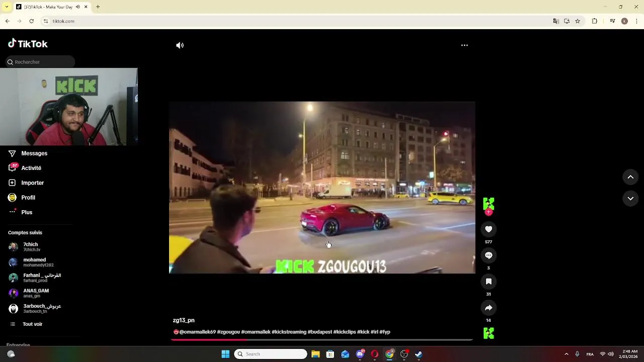Viewport: 644px width, 362px height.
Task: Open the #zgougou hashtag
Action: 228,332
